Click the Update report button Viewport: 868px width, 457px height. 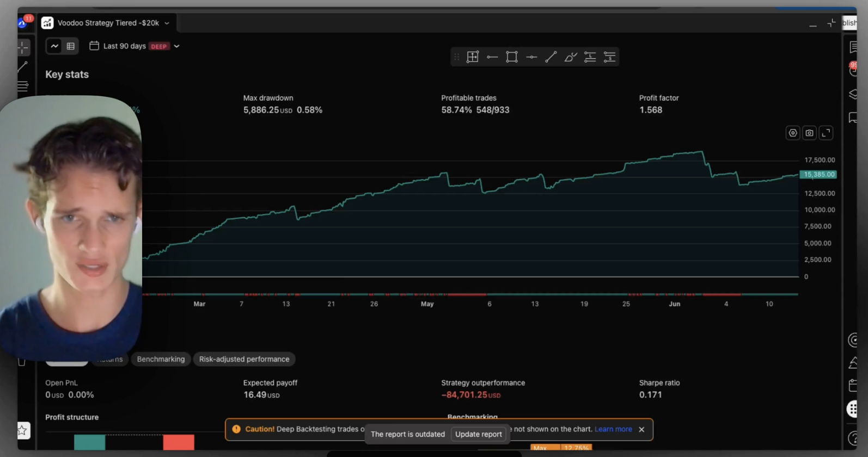click(x=478, y=434)
